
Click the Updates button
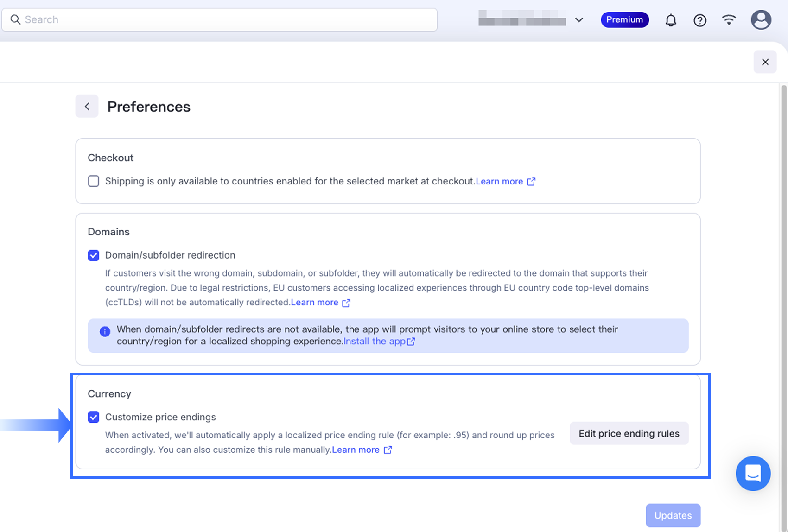tap(673, 515)
